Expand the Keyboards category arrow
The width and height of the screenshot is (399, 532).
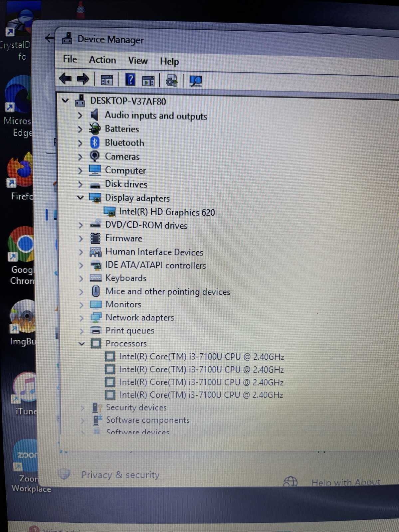(x=81, y=278)
